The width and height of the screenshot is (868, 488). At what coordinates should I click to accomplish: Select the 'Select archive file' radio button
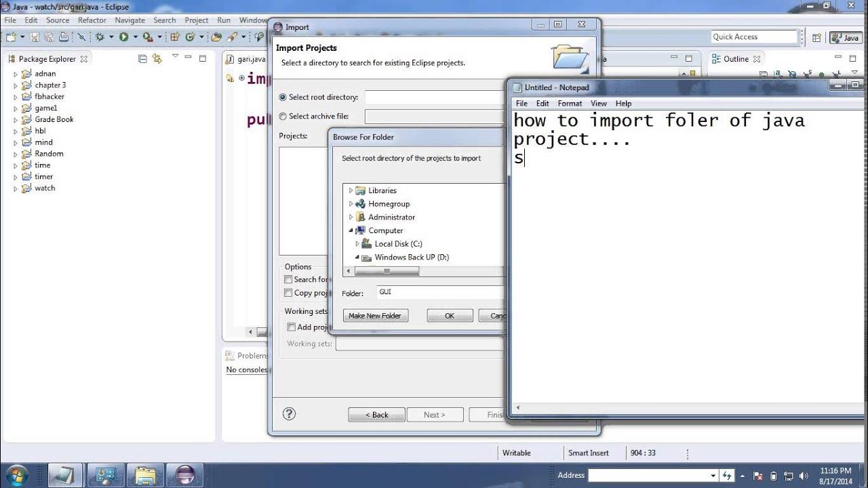pyautogui.click(x=283, y=117)
